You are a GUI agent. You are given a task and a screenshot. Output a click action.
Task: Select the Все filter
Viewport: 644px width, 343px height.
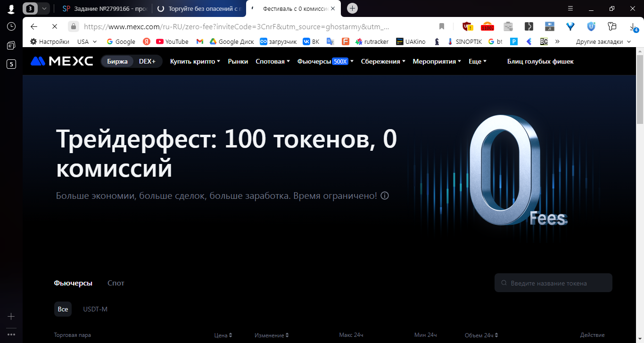[x=63, y=309]
